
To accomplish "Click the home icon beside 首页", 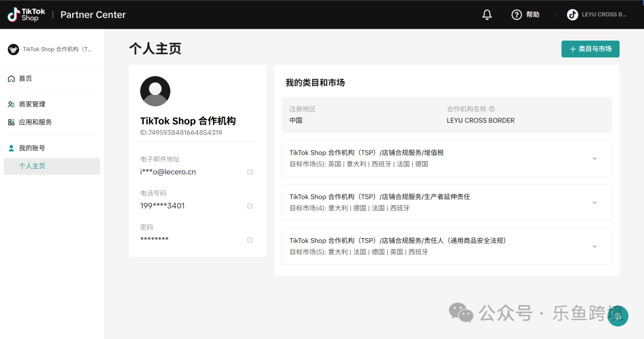I will point(11,79).
